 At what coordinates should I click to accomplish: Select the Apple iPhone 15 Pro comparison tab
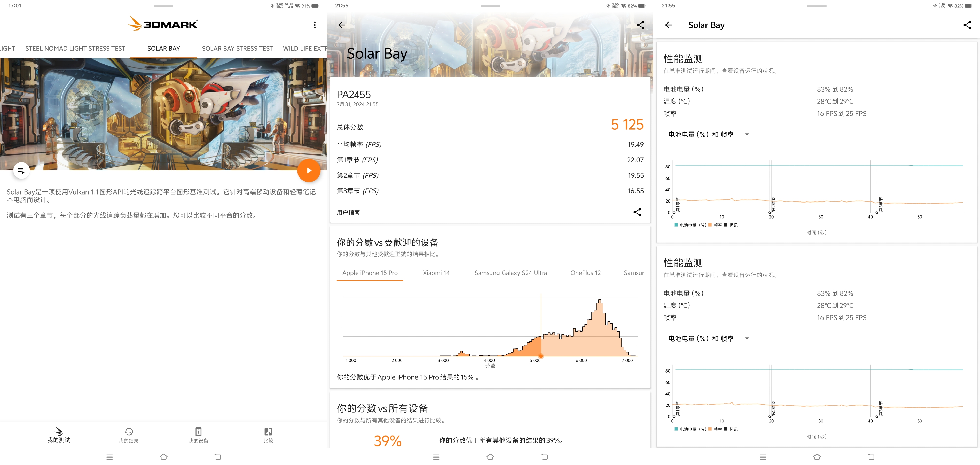click(x=370, y=273)
